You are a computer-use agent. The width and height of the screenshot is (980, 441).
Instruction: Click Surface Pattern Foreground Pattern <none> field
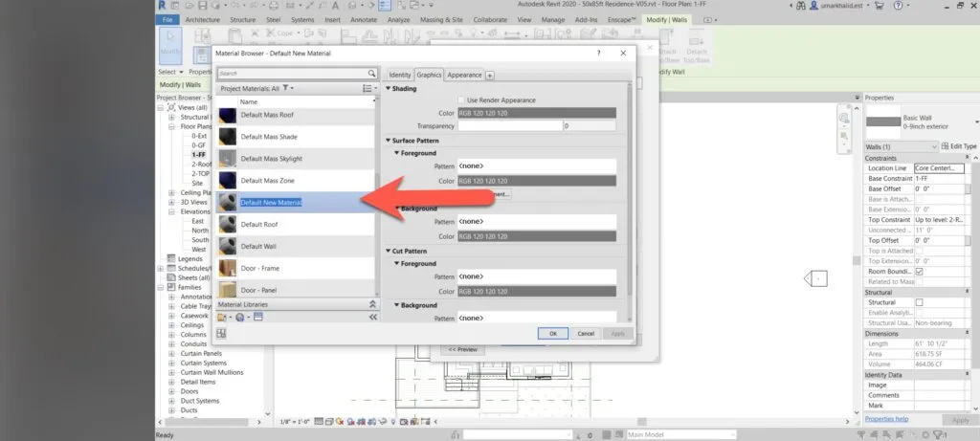[x=537, y=166]
